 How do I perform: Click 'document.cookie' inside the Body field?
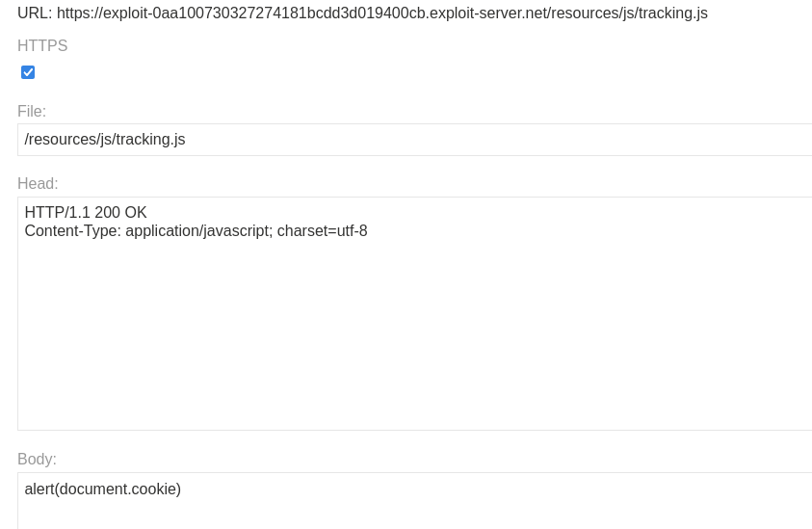tap(118, 489)
